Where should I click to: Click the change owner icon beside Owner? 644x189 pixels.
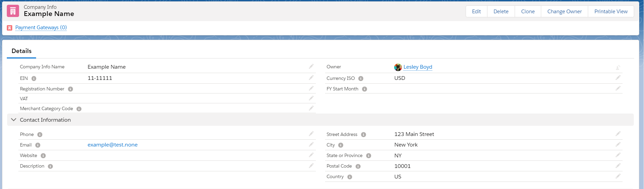pos(618,67)
